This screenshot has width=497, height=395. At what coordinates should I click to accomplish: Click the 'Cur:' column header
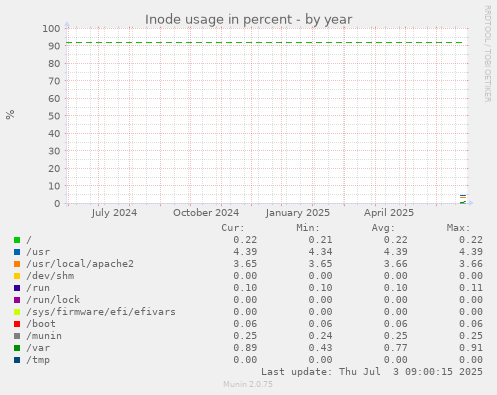click(233, 228)
